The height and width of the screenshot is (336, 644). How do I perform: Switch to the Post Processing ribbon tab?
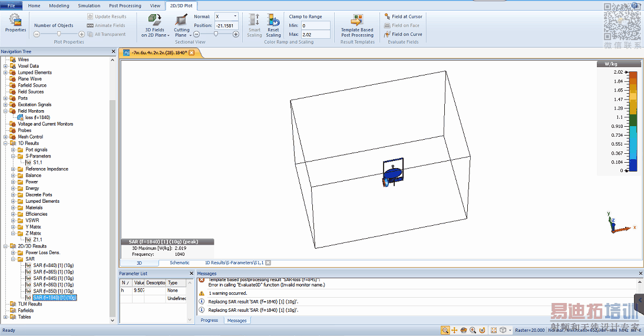(x=125, y=6)
